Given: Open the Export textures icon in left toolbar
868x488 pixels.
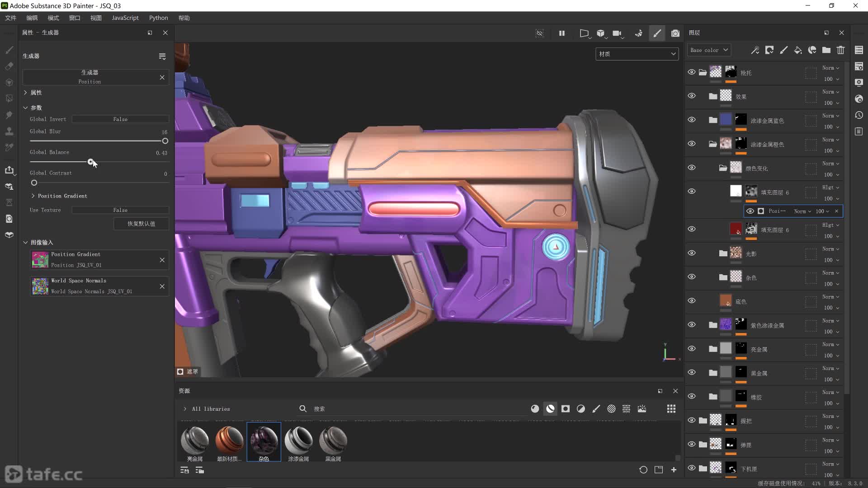Looking at the screenshot, I should point(9,170).
